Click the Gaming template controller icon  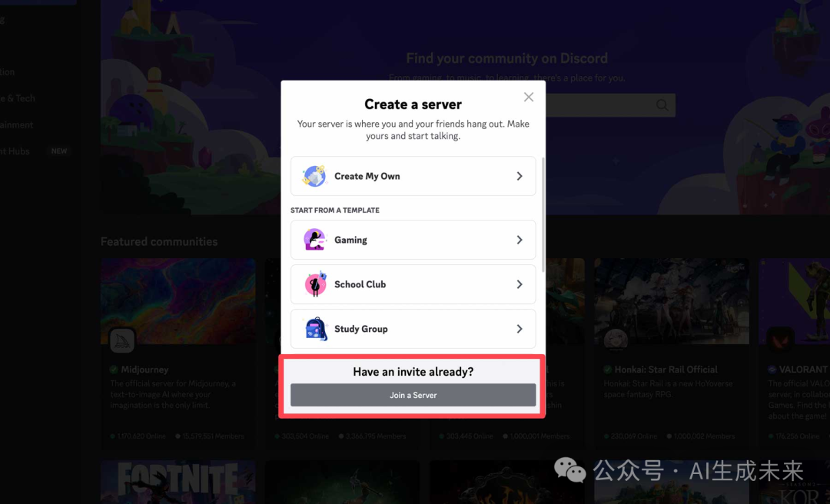[314, 239]
